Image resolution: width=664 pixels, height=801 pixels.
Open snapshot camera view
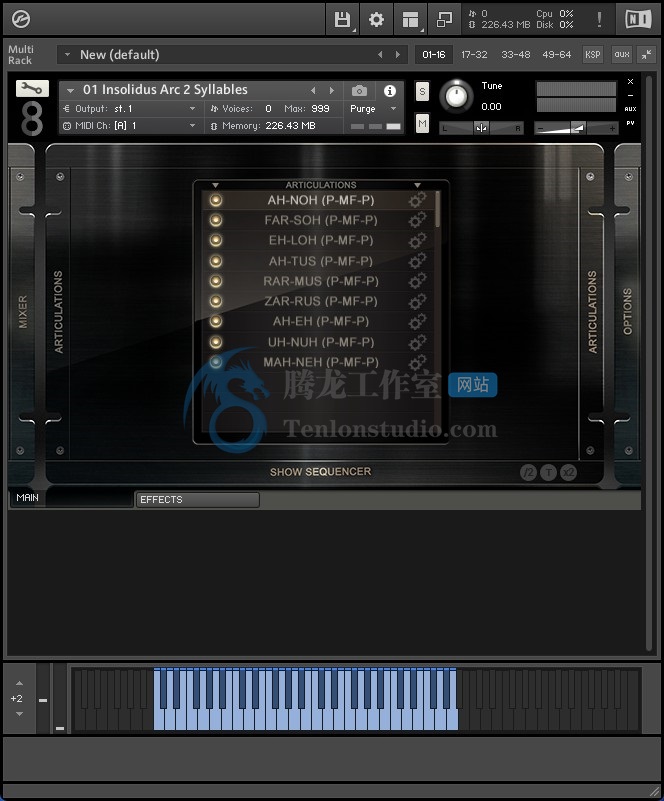[359, 91]
